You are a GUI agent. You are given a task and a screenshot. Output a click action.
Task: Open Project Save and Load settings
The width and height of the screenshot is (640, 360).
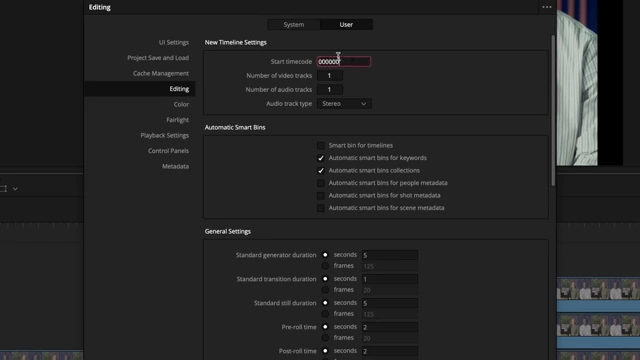(x=158, y=58)
